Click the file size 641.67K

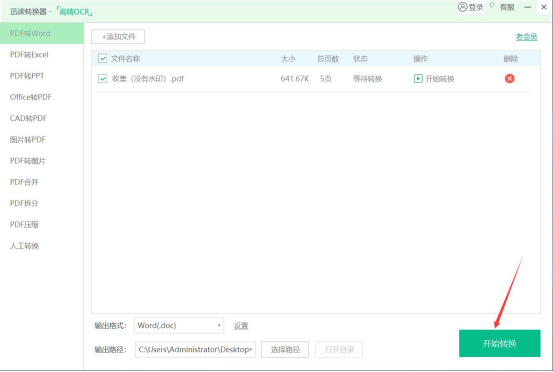click(294, 79)
